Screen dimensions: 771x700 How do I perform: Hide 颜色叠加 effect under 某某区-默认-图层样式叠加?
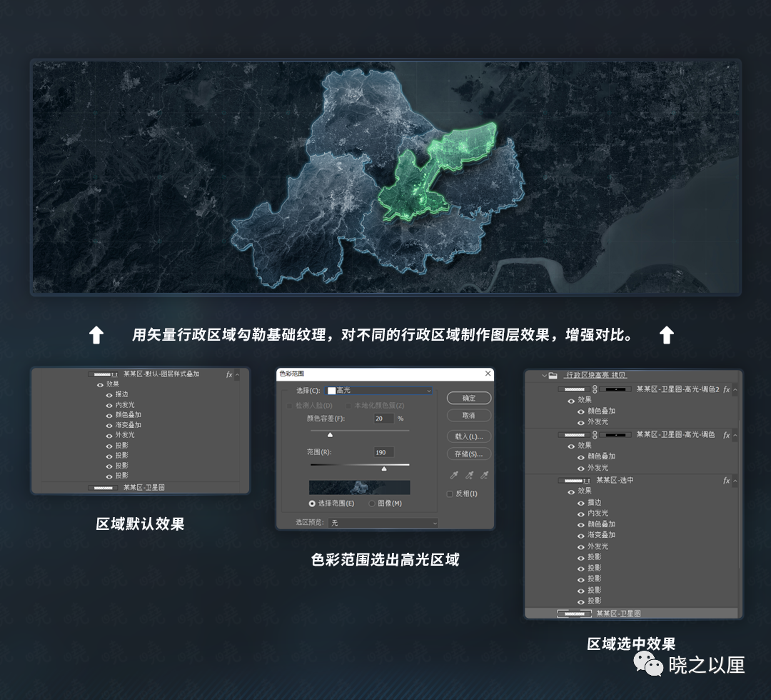109,416
